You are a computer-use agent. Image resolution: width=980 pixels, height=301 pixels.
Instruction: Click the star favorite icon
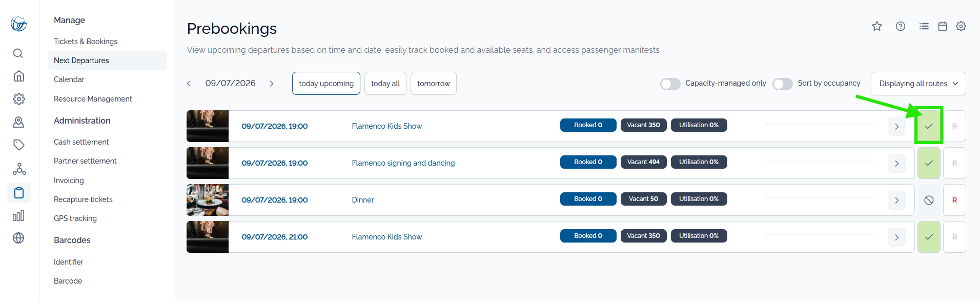coord(877,26)
